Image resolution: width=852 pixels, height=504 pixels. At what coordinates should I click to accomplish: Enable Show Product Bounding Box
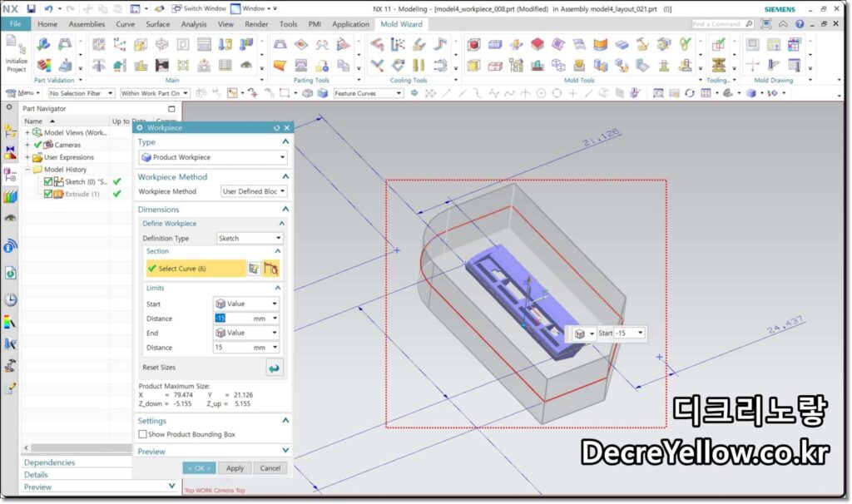(142, 434)
